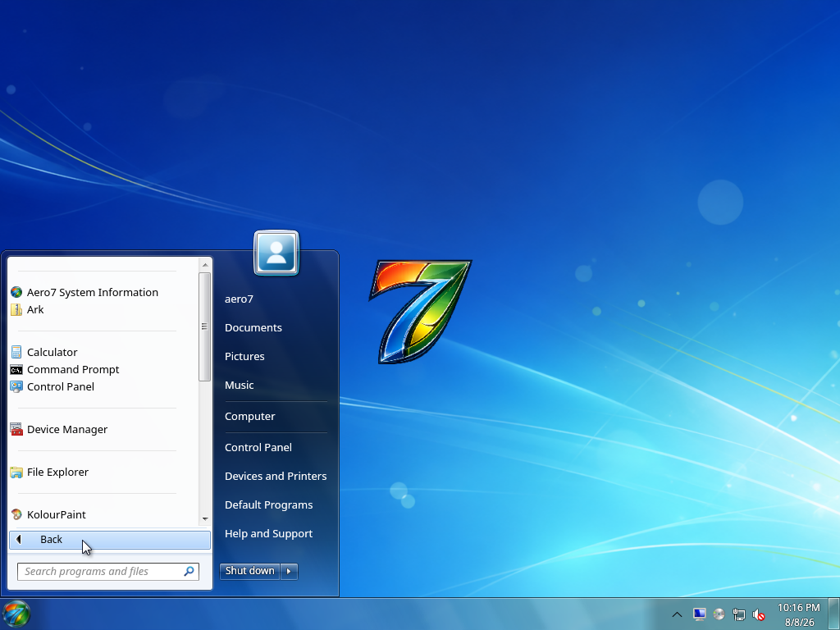Go Back to the main start menu

point(110,540)
